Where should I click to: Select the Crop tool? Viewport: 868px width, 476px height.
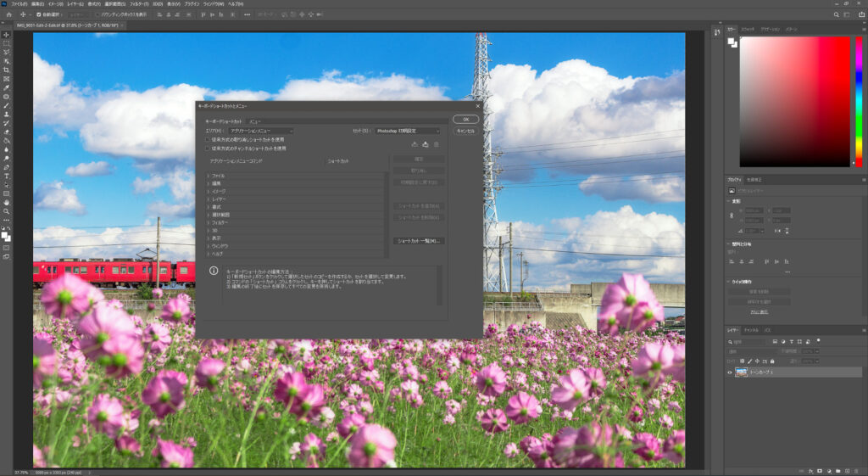[6, 70]
